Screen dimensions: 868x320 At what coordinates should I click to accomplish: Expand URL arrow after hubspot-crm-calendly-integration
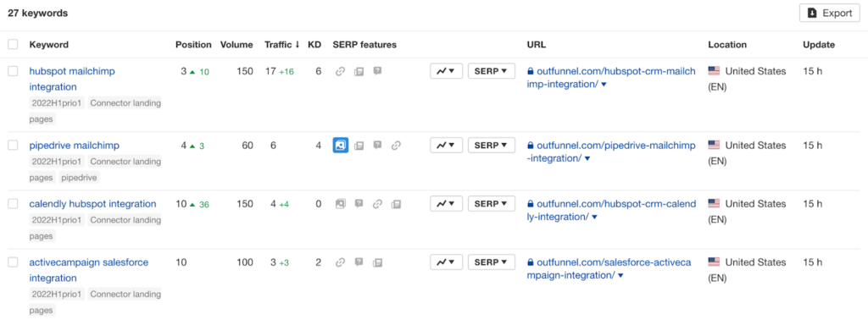594,218
